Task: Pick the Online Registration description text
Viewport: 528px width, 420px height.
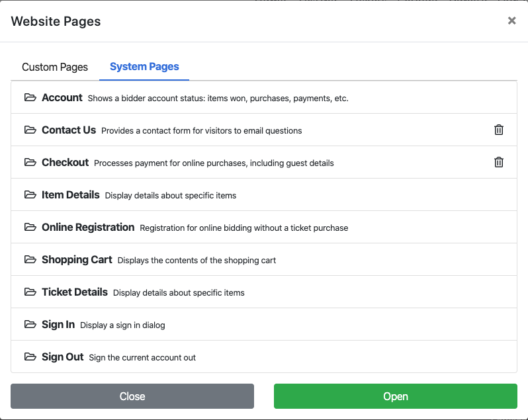Action: 243,228
